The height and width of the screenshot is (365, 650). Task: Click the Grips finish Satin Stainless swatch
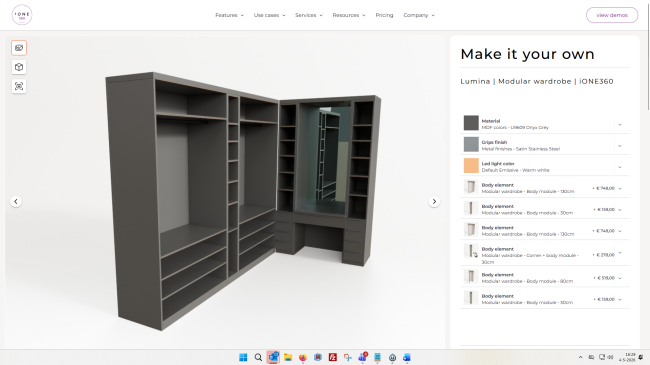point(471,144)
